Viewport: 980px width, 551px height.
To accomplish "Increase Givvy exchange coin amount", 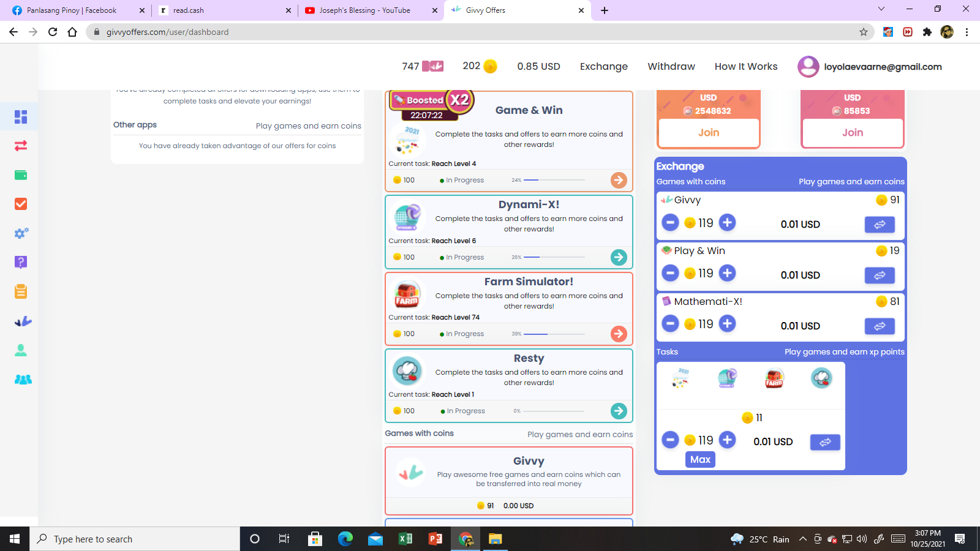I will (727, 223).
